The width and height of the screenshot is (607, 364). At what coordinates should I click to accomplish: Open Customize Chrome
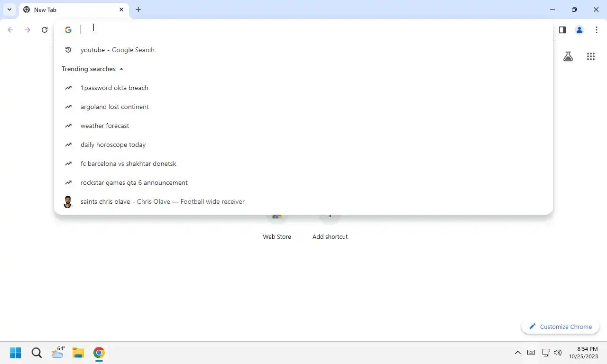click(x=561, y=327)
